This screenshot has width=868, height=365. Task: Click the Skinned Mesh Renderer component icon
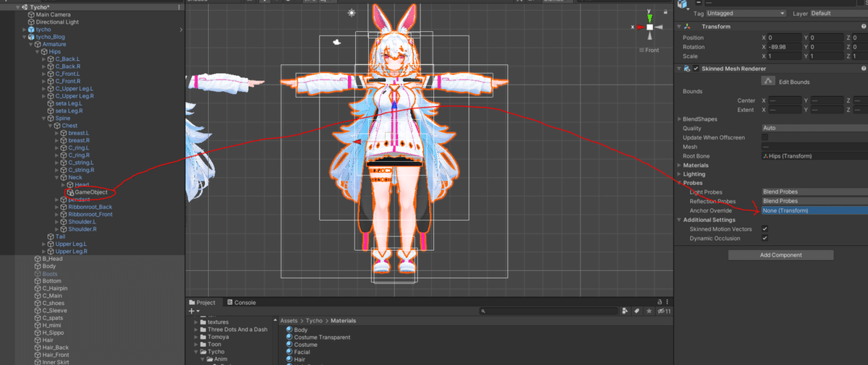(687, 69)
